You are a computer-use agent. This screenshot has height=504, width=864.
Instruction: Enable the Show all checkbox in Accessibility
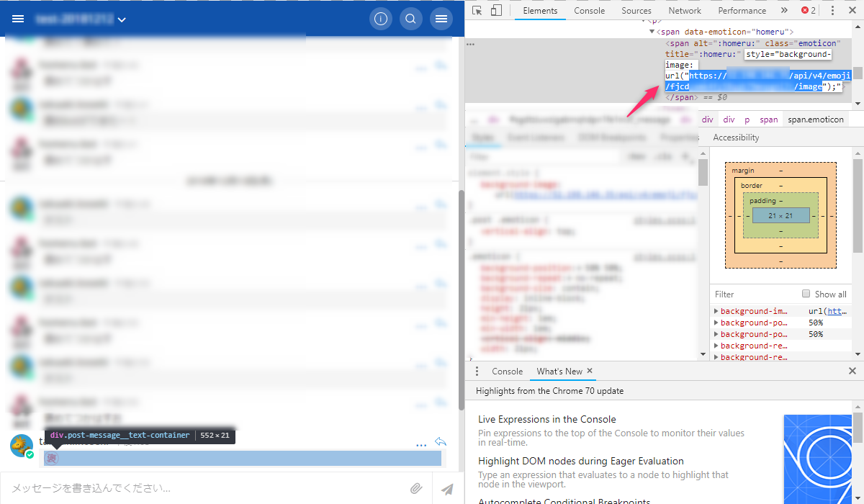(805, 294)
